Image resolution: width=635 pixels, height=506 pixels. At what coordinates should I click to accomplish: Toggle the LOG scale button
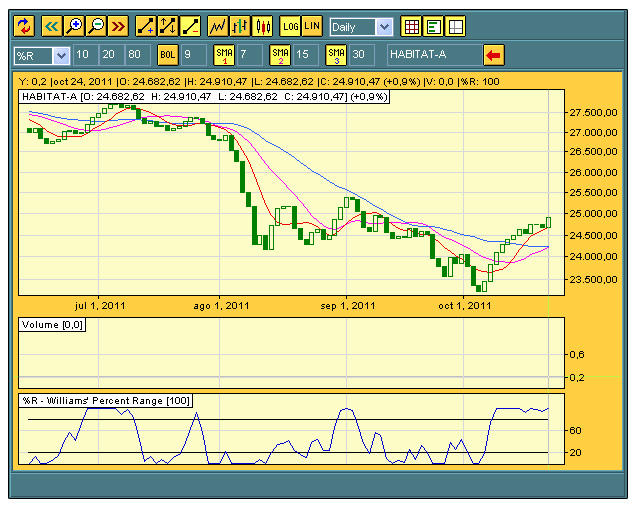click(290, 27)
